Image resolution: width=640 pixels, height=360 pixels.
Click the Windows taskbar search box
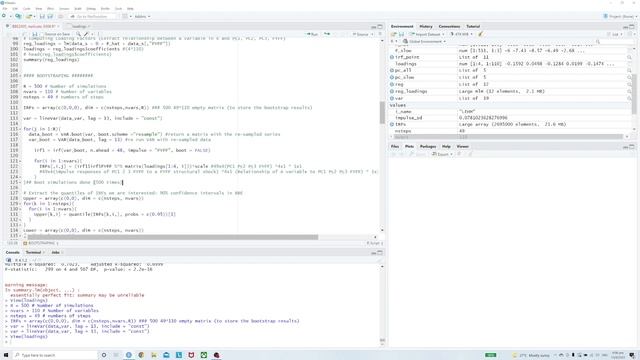point(56,355)
